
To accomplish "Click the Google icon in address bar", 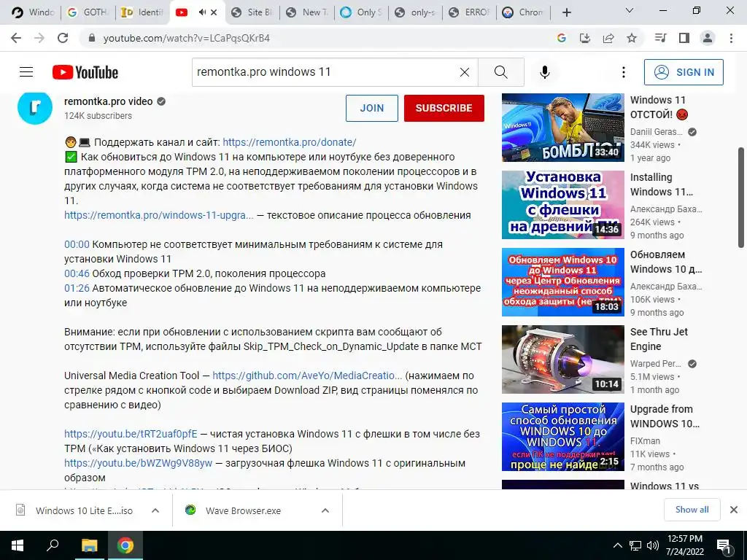I will tap(562, 38).
